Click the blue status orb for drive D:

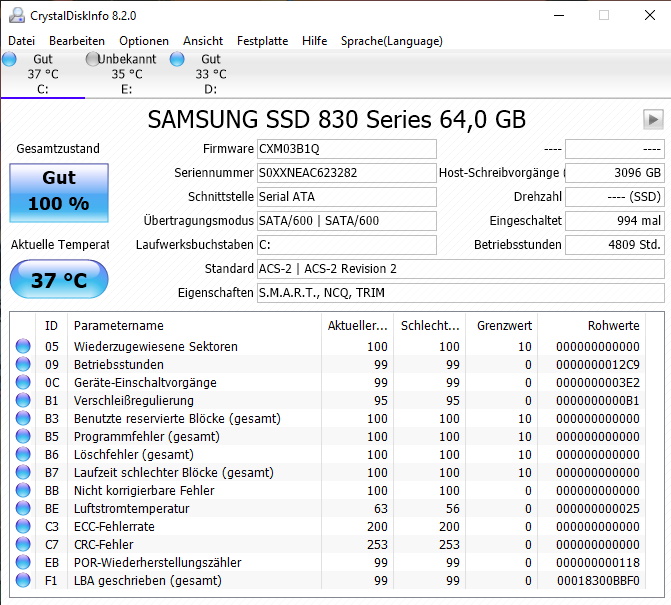[x=177, y=59]
